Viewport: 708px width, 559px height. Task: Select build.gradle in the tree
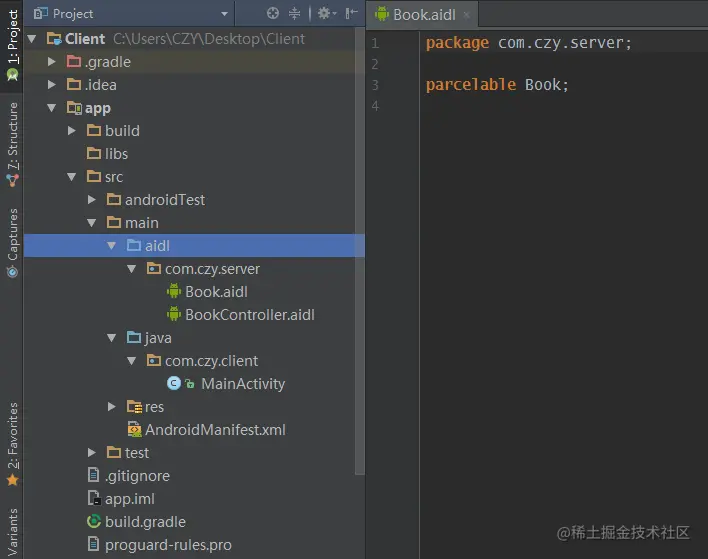[145, 522]
